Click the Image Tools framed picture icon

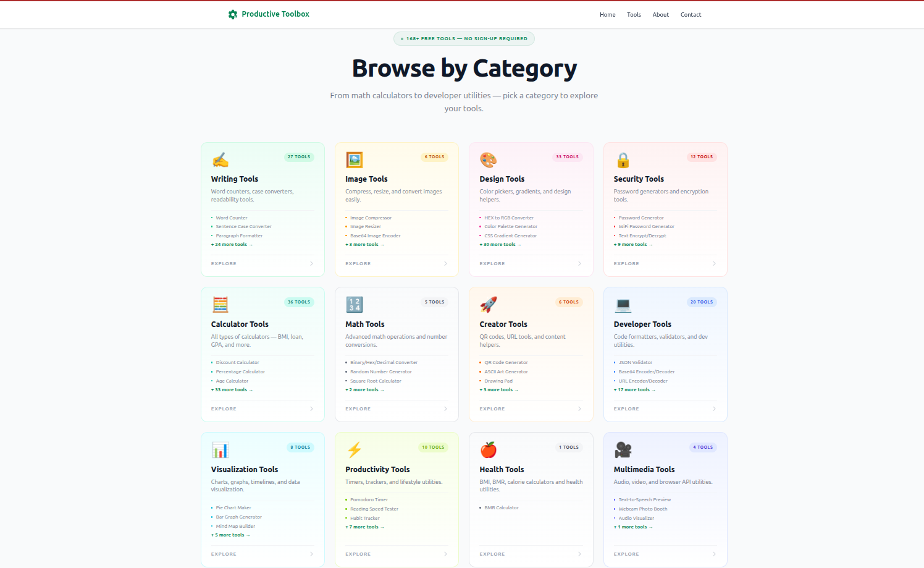tap(355, 159)
